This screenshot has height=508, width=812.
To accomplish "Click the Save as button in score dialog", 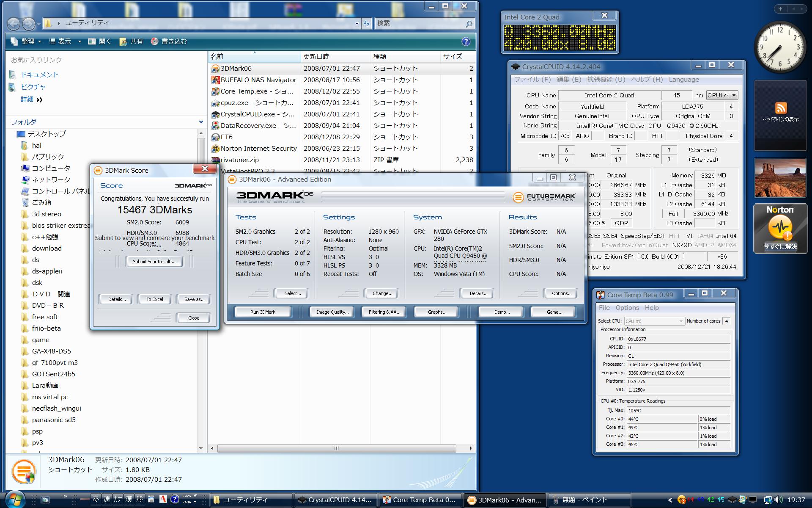I will (x=194, y=299).
